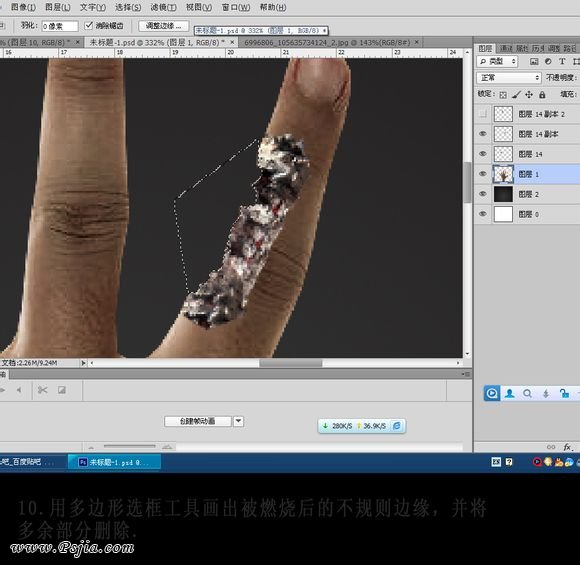
Task: Hide the 图层 2 layer
Action: (x=483, y=194)
